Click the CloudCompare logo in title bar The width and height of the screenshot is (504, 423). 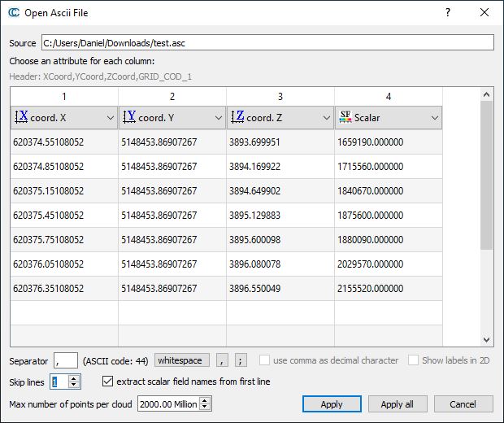(x=14, y=13)
